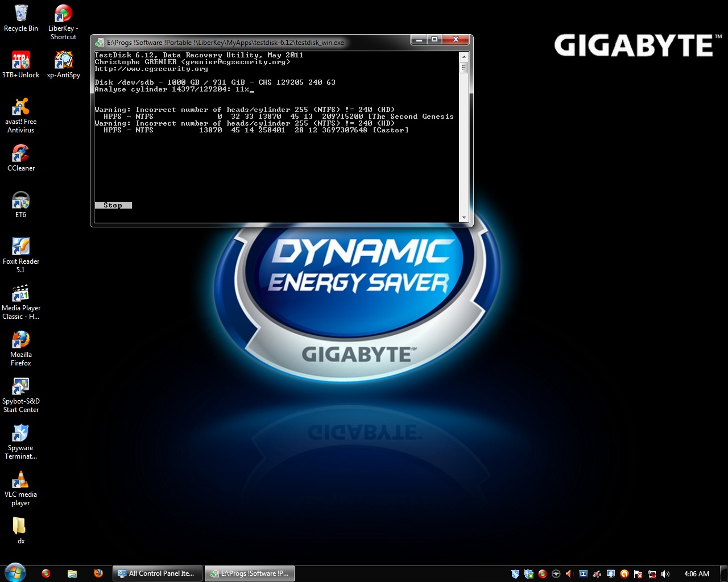Open Spybot-S&D Start Center desktop icon
The width and height of the screenshot is (728, 582).
coord(21,395)
